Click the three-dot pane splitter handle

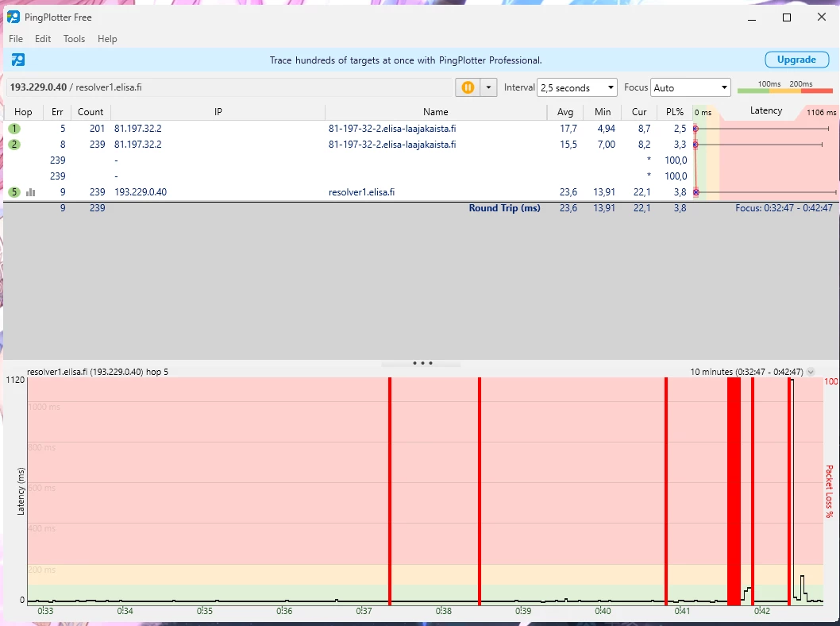(x=422, y=363)
